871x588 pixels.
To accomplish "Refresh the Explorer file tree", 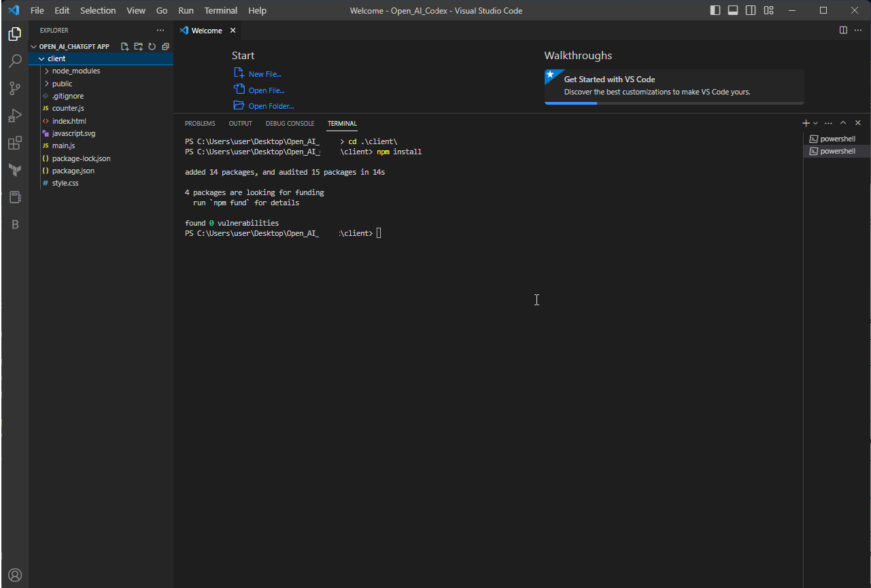I will pos(152,47).
